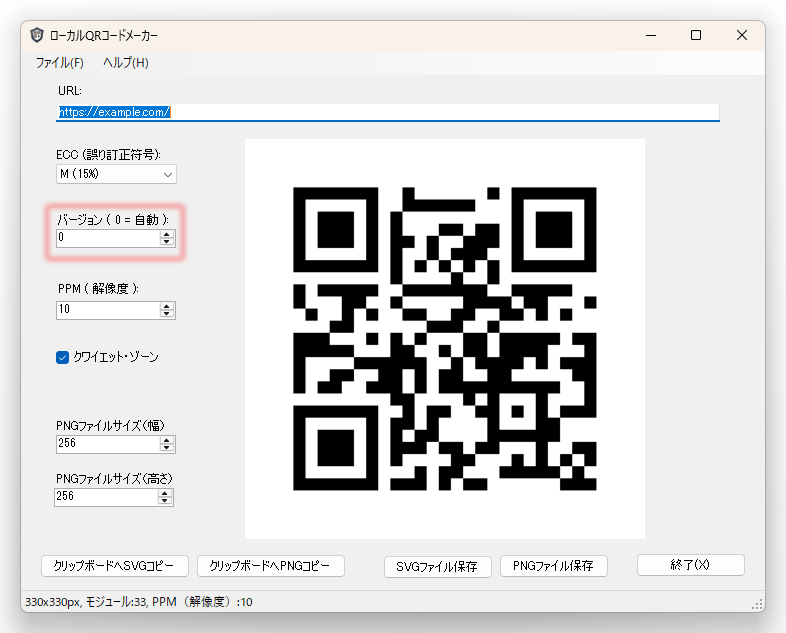Increase PNG width with up arrow

(166, 439)
